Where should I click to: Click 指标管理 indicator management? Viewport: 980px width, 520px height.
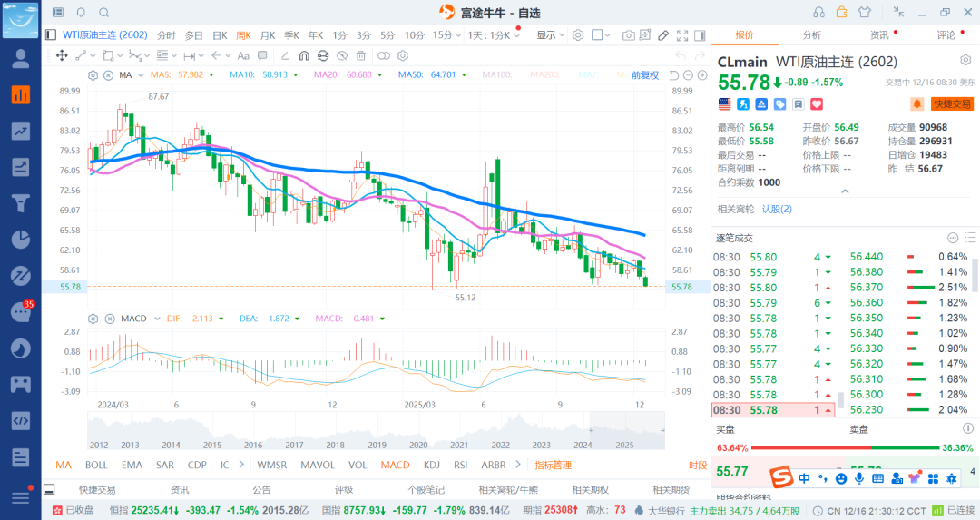(554, 465)
